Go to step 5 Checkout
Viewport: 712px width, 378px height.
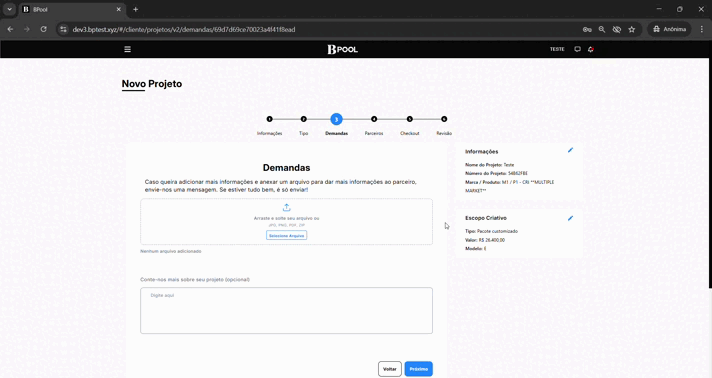[x=410, y=119]
